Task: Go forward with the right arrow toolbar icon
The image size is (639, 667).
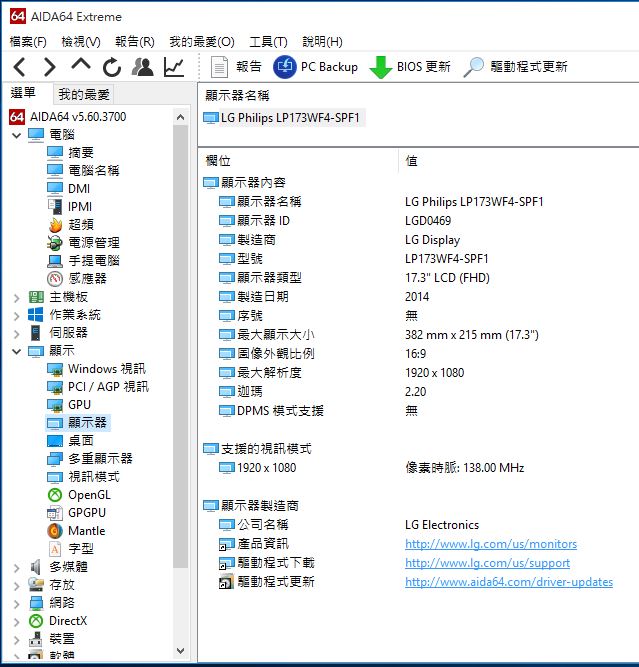Action: 50,67
